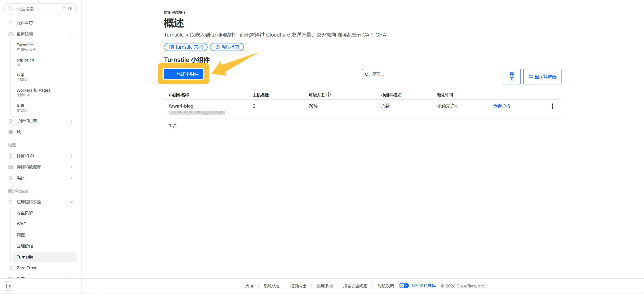Open three-dot menu for fuwari-blog
The image size is (644, 294).
(552, 106)
